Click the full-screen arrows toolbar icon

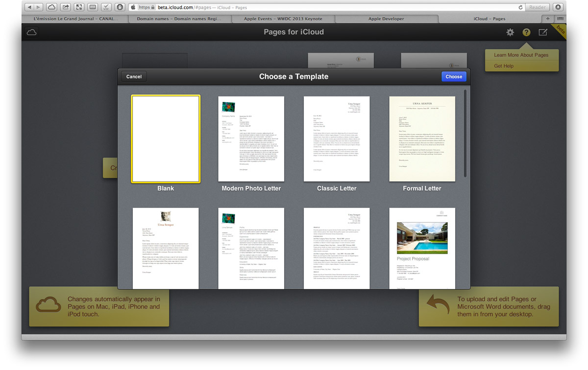79,7
